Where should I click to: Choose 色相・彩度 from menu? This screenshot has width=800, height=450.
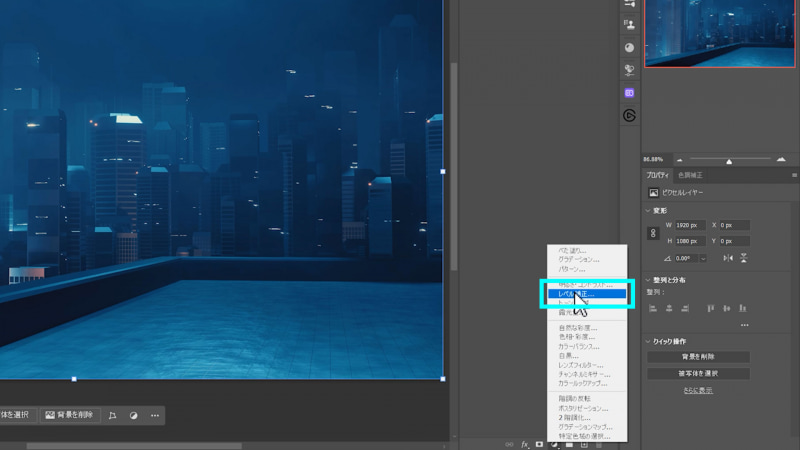click(587, 337)
